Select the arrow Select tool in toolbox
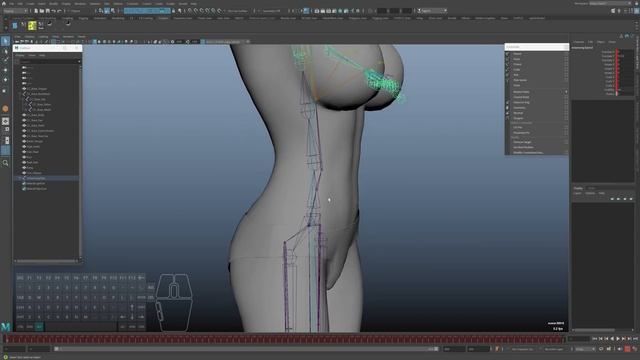This screenshot has width=640, height=360. pyautogui.click(x=5, y=42)
